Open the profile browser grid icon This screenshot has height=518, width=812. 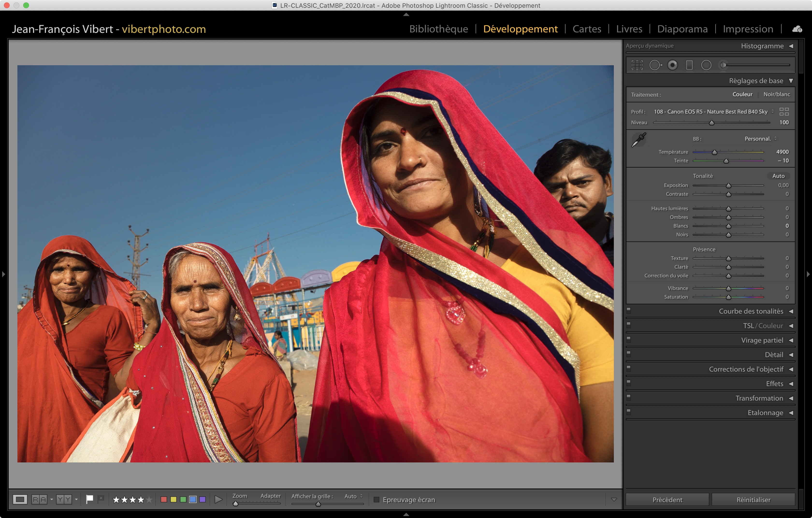(x=784, y=112)
